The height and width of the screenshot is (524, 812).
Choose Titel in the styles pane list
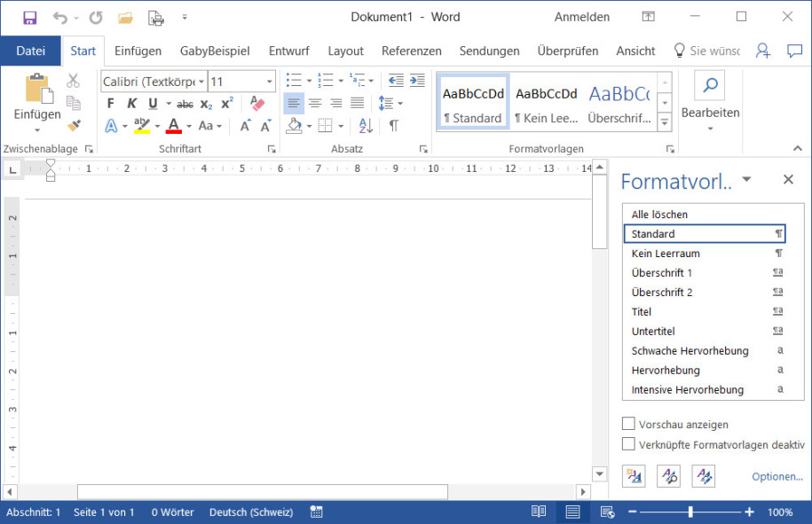pyautogui.click(x=705, y=311)
